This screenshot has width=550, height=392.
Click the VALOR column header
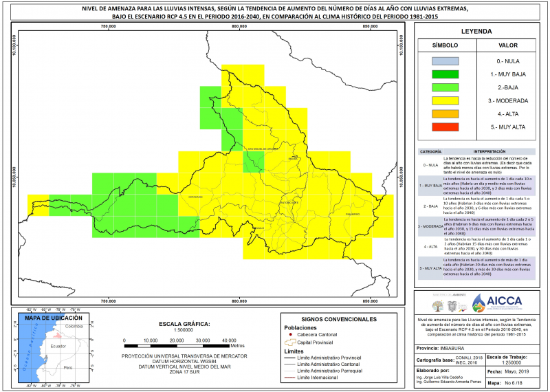[x=508, y=45]
